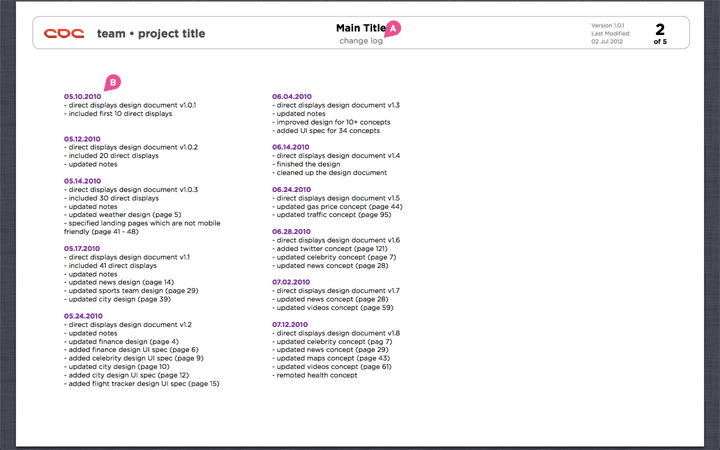
Task: Click the 06.04.2010 date heading
Action: tap(292, 97)
